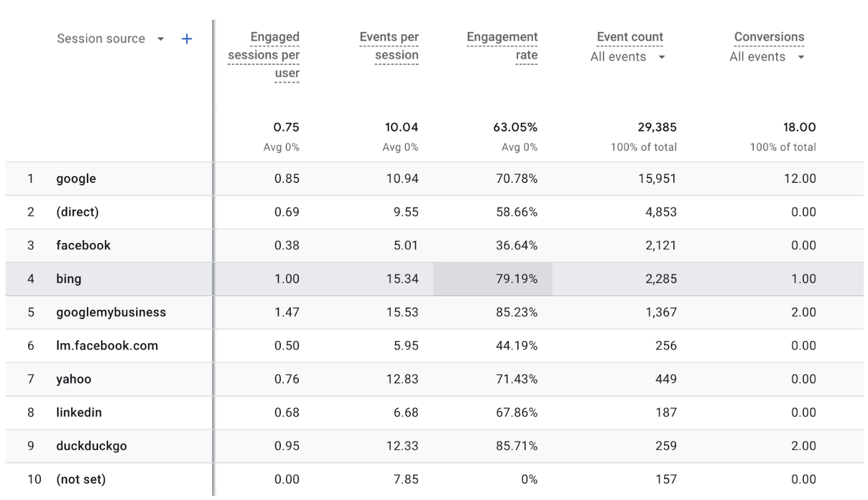Select the duckduckgo source row

pyautogui.click(x=91, y=446)
